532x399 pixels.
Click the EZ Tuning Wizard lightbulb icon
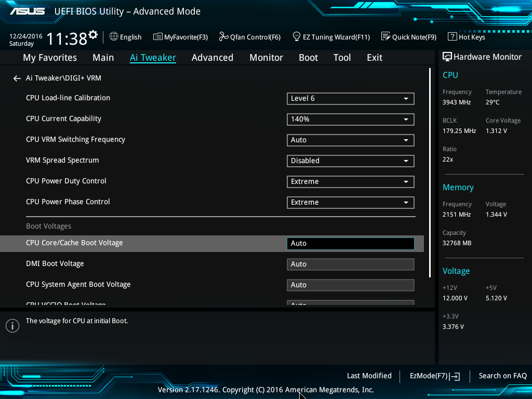coord(297,36)
